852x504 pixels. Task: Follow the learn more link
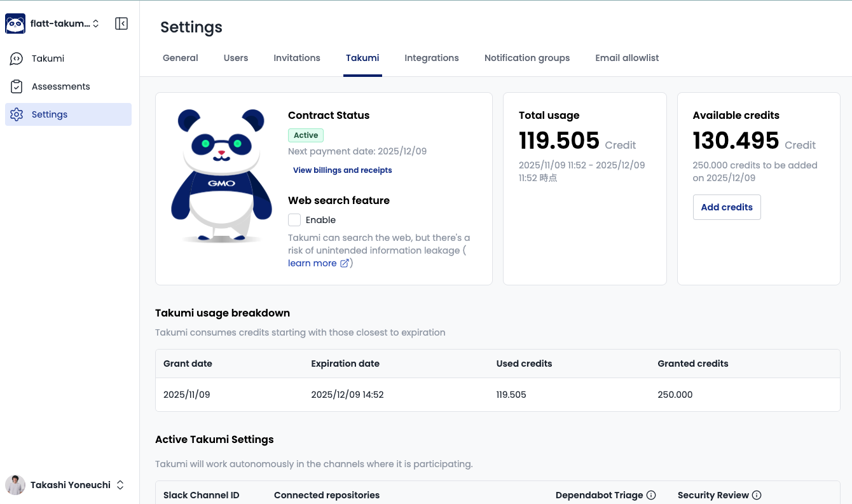312,263
